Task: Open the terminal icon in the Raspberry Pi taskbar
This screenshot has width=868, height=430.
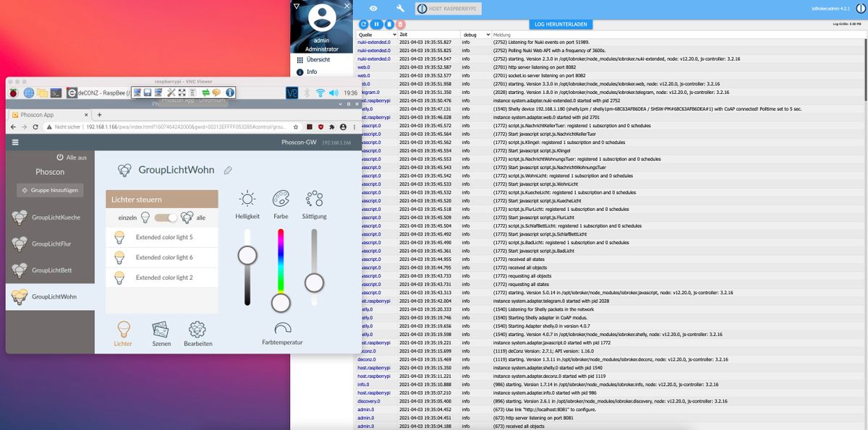Action: 56,93
